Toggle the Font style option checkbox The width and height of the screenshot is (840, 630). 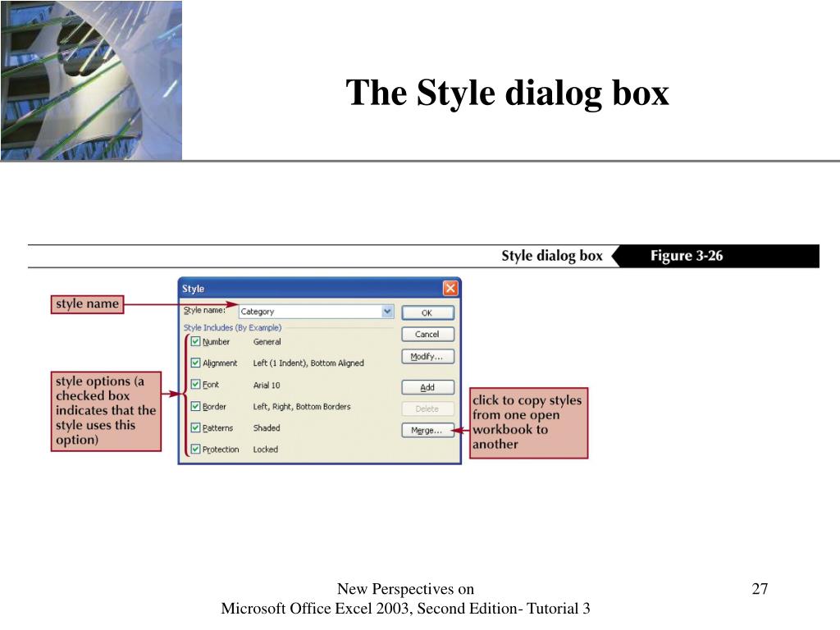point(195,384)
